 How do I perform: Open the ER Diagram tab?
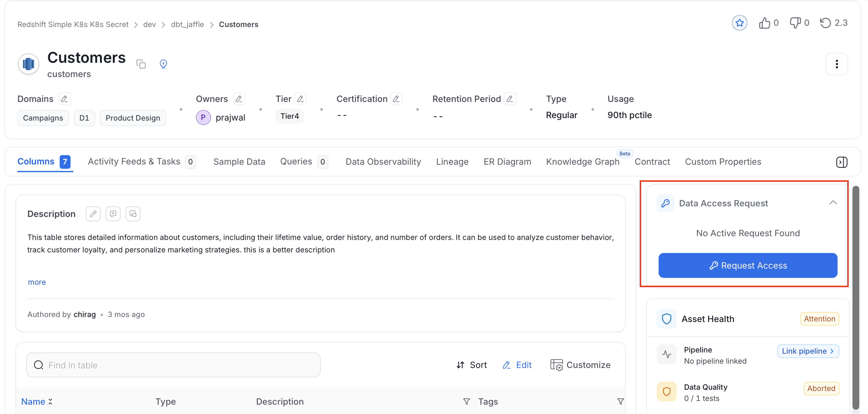point(507,162)
